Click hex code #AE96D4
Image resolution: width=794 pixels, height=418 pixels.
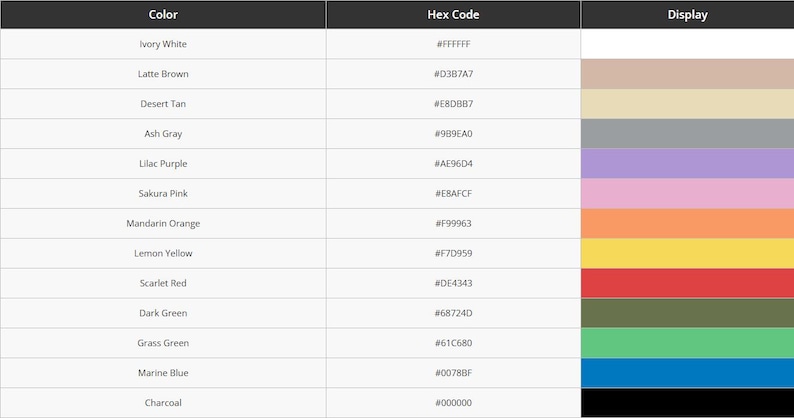(x=453, y=164)
